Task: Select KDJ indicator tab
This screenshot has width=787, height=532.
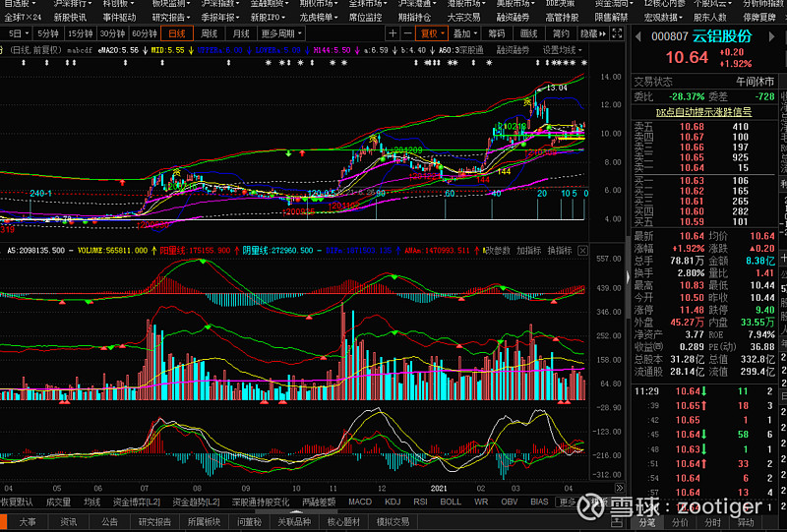Action: pyautogui.click(x=393, y=502)
